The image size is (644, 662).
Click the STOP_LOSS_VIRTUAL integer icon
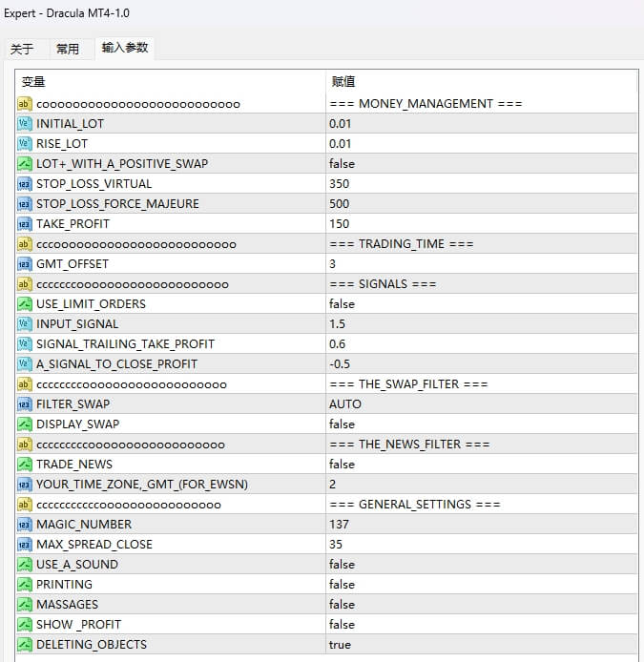pyautogui.click(x=25, y=184)
